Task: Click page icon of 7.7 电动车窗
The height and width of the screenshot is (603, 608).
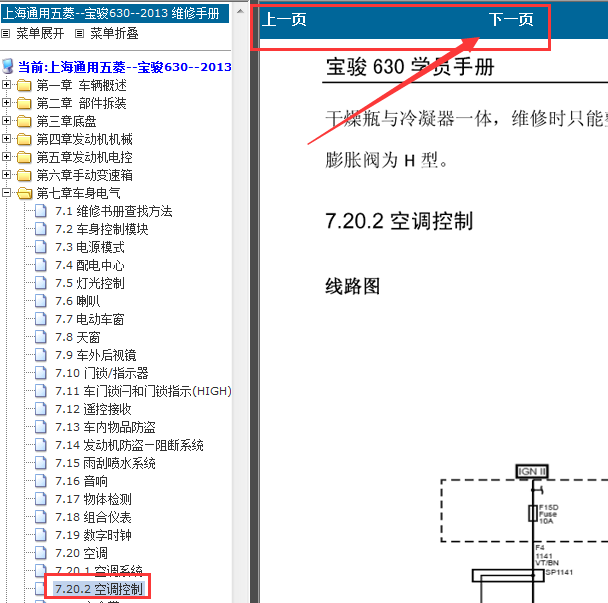Action: tap(41, 319)
